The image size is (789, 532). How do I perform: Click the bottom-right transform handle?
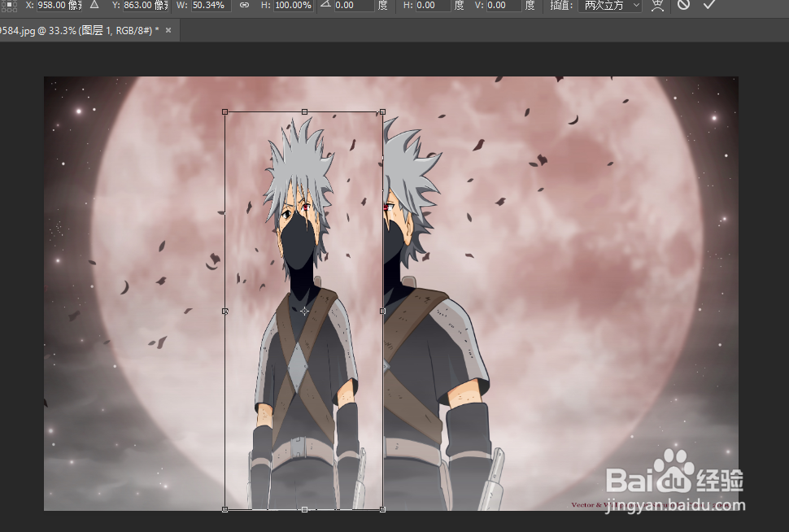pyautogui.click(x=383, y=509)
